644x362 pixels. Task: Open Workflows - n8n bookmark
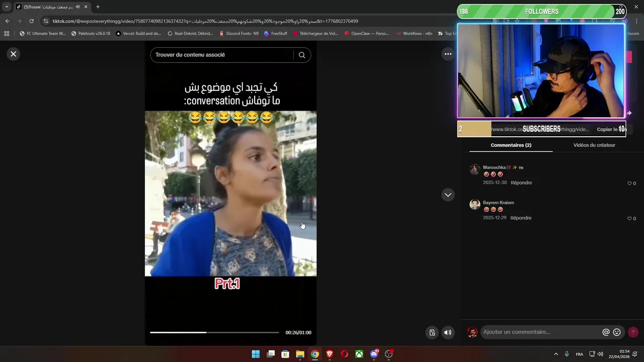[x=414, y=33]
